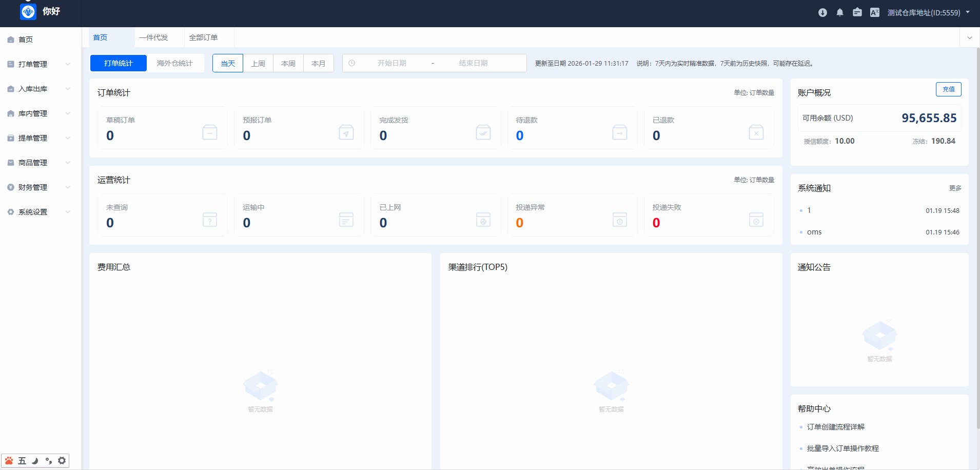Click the download icon in top header
Image resolution: width=980 pixels, height=470 pixels.
pos(822,13)
